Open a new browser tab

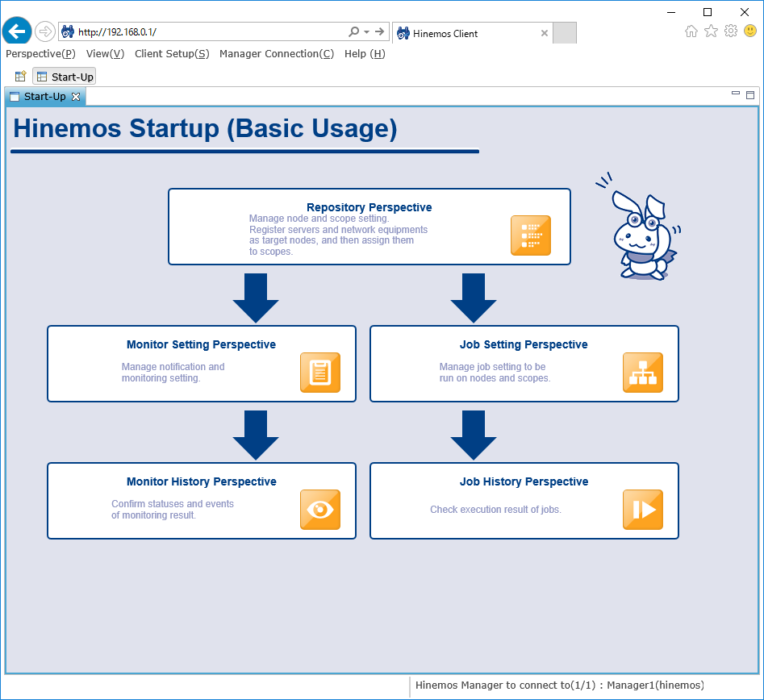click(x=565, y=33)
